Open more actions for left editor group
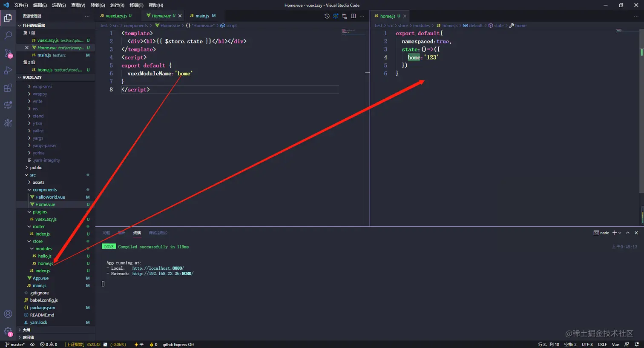The height and width of the screenshot is (348, 644). (x=362, y=16)
